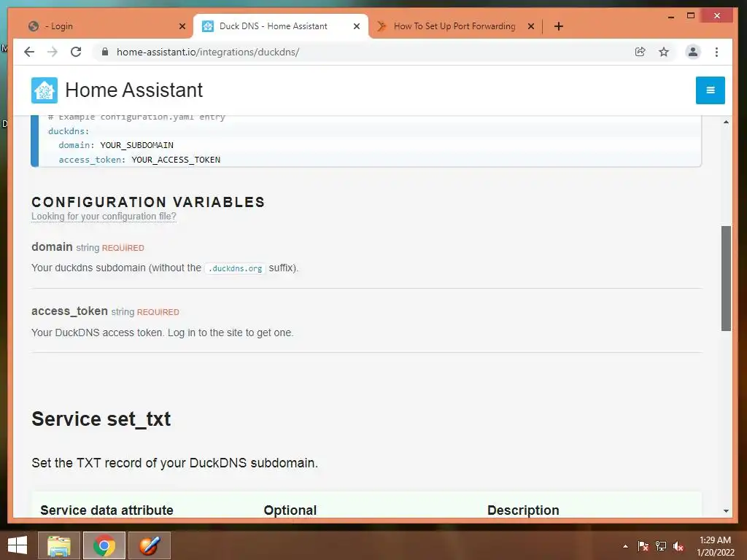The width and height of the screenshot is (747, 560).
Task: Open a new browser tab
Action: [x=559, y=26]
